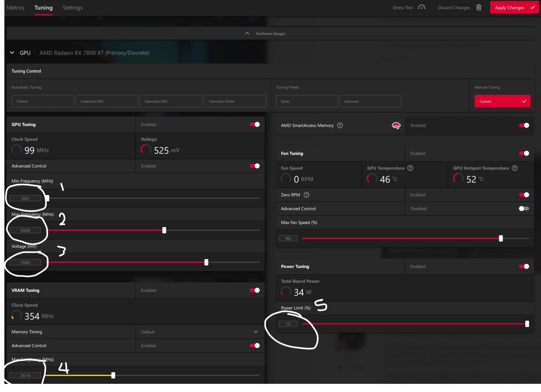Disable the Fan Tuning switch
The width and height of the screenshot is (541, 392).
(524, 154)
